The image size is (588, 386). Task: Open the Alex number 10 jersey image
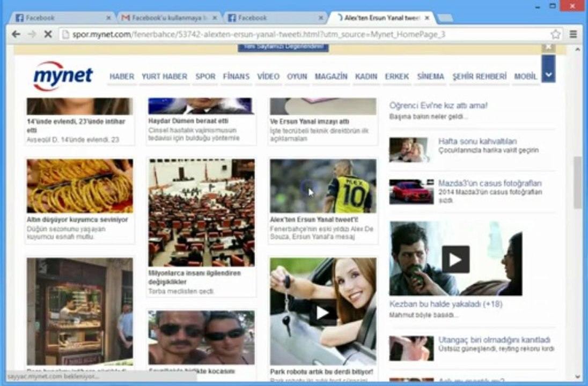click(323, 186)
